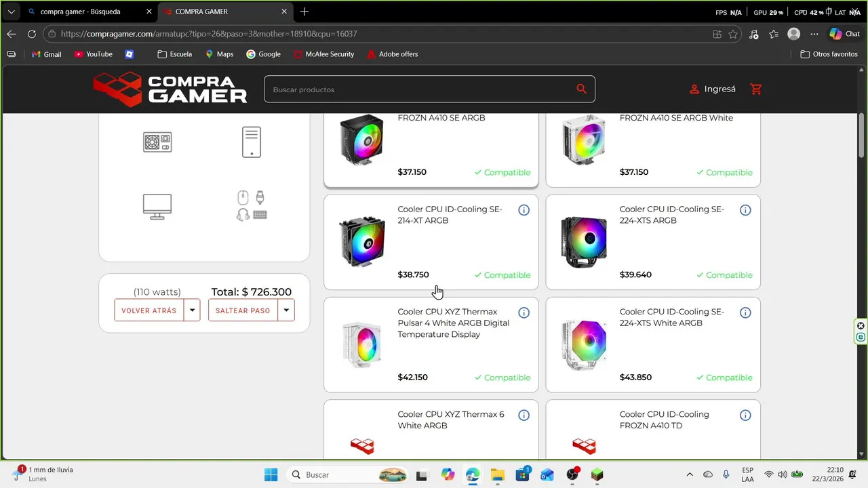Image resolution: width=868 pixels, height=488 pixels.
Task: Open the weather widget 1 mm de lluvia
Action: pos(44,474)
